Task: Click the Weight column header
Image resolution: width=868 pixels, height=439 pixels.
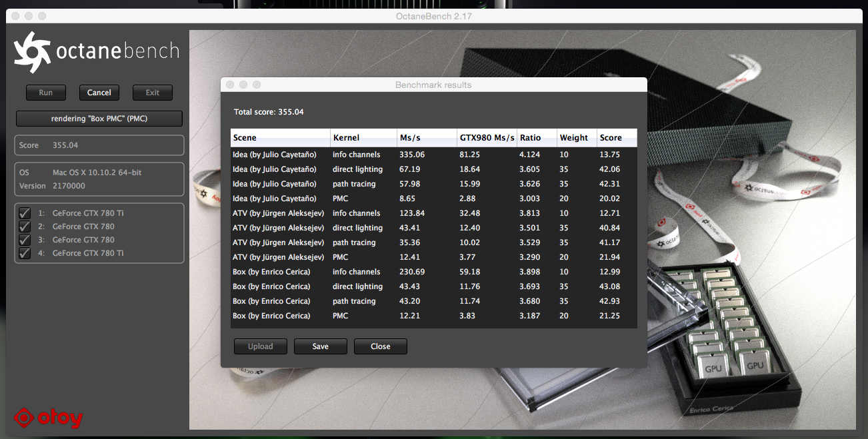Action: click(x=577, y=138)
